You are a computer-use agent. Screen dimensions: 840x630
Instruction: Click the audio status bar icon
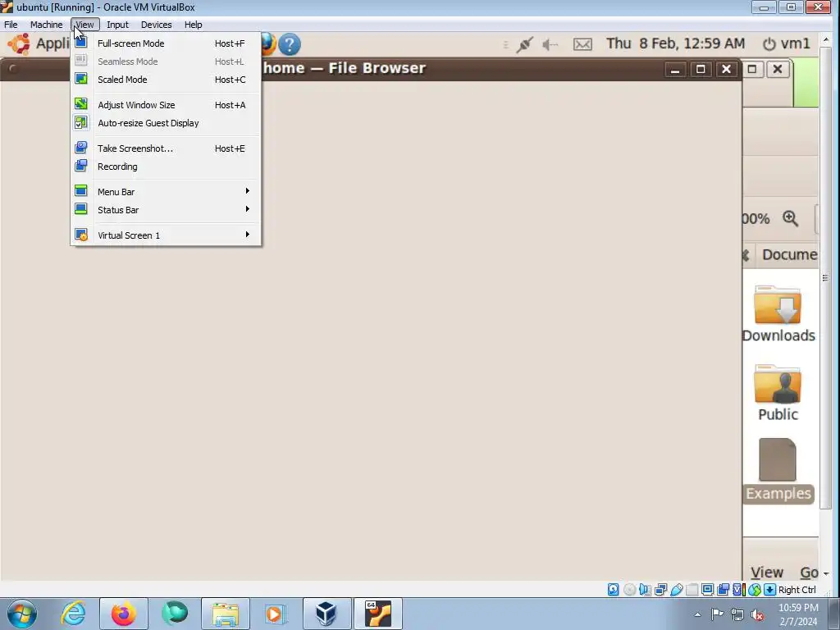[645, 590]
